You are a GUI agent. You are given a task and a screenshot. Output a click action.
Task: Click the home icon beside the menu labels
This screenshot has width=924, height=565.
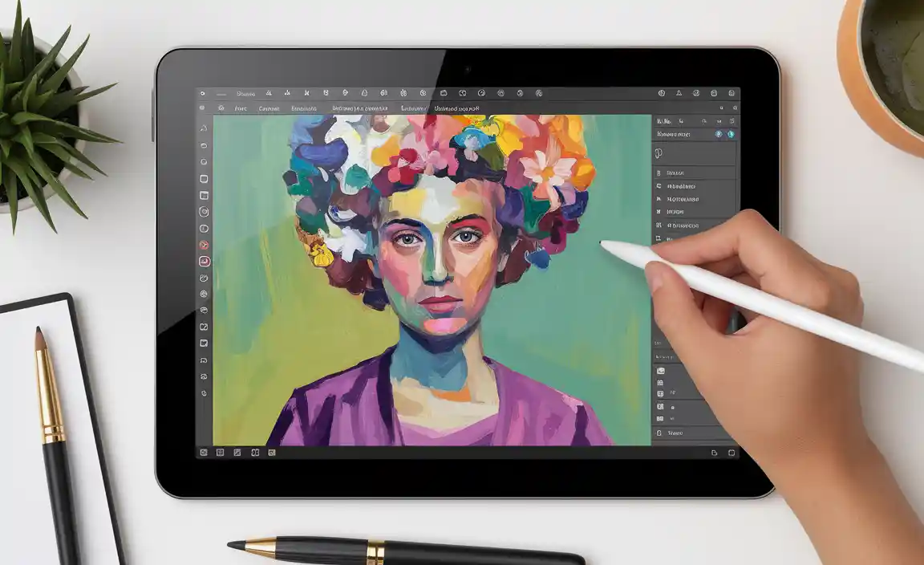(221, 108)
